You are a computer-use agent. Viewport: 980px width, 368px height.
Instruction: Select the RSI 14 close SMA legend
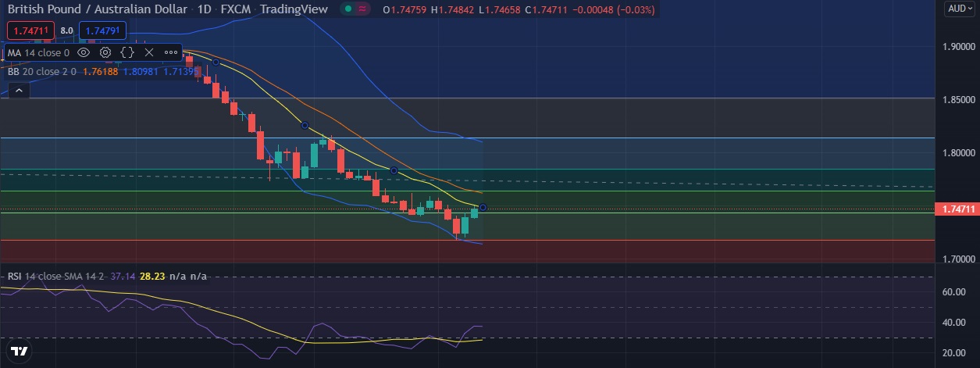pyautogui.click(x=57, y=277)
